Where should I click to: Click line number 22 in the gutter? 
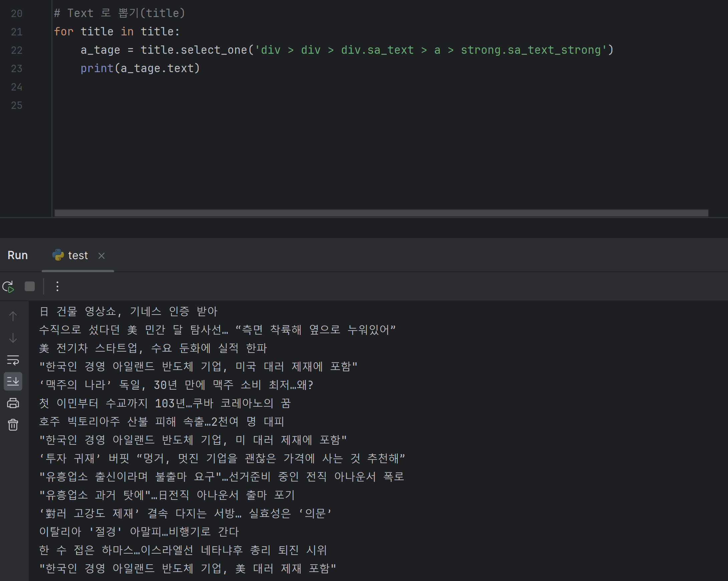click(x=17, y=50)
